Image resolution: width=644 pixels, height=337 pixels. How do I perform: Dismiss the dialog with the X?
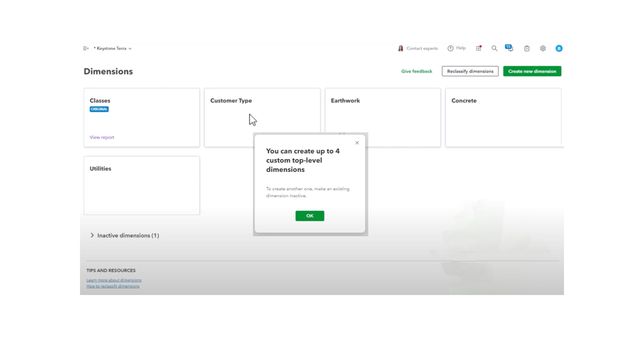[357, 143]
